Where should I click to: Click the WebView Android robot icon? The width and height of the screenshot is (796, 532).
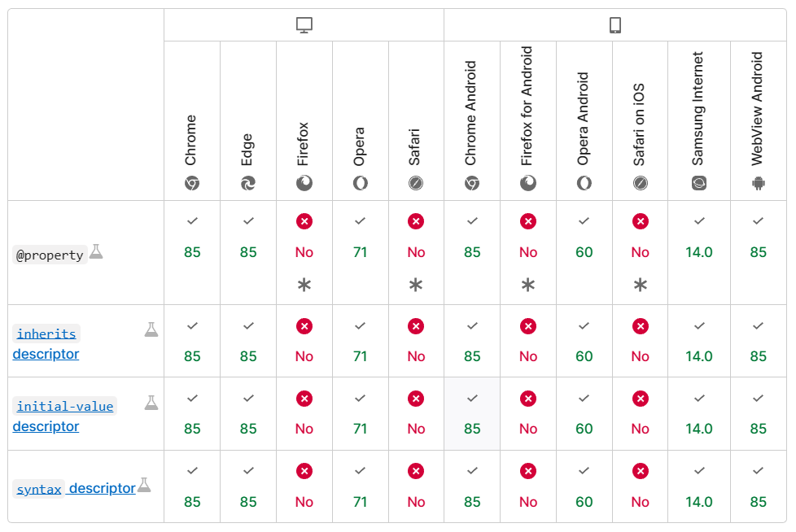(759, 184)
